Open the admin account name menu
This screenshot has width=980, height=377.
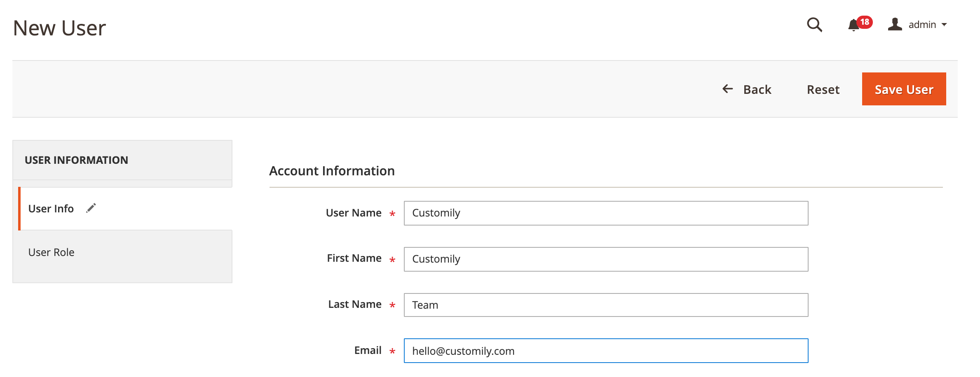(x=922, y=25)
